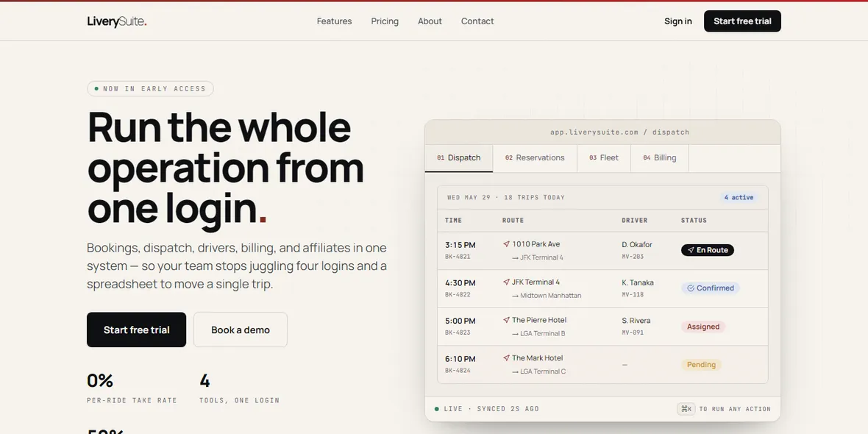Click the ⌘K shortcut key badge
The image size is (868, 434).
click(x=686, y=409)
